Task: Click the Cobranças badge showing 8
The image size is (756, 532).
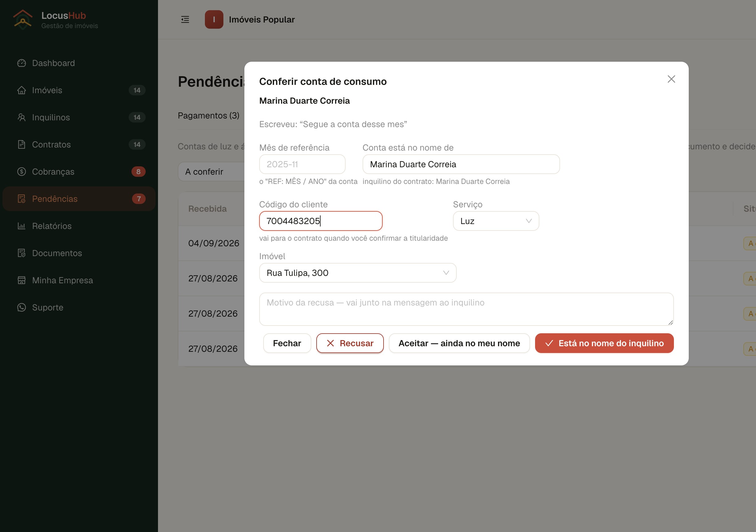Action: click(x=138, y=172)
